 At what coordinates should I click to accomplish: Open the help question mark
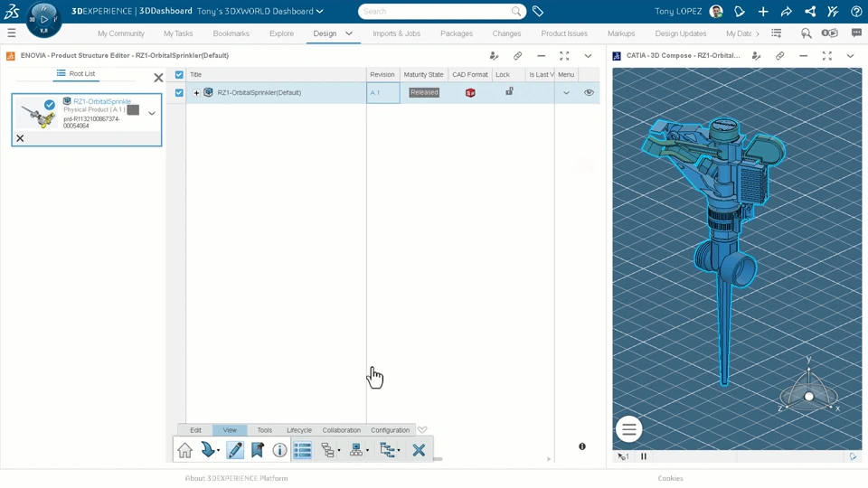[856, 11]
